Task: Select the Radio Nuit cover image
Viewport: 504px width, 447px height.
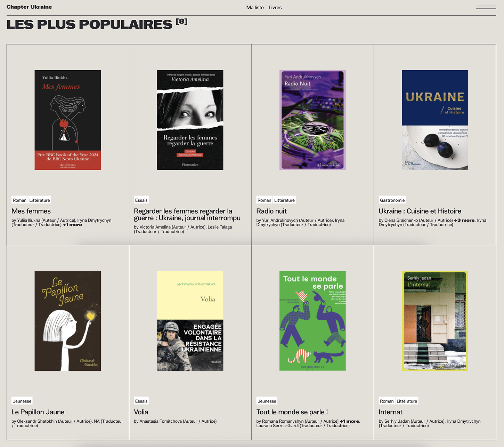Action: 312,120
